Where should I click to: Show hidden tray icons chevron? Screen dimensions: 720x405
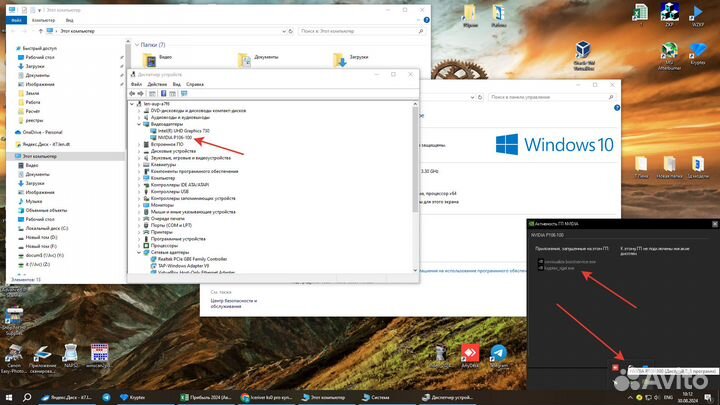630,398
